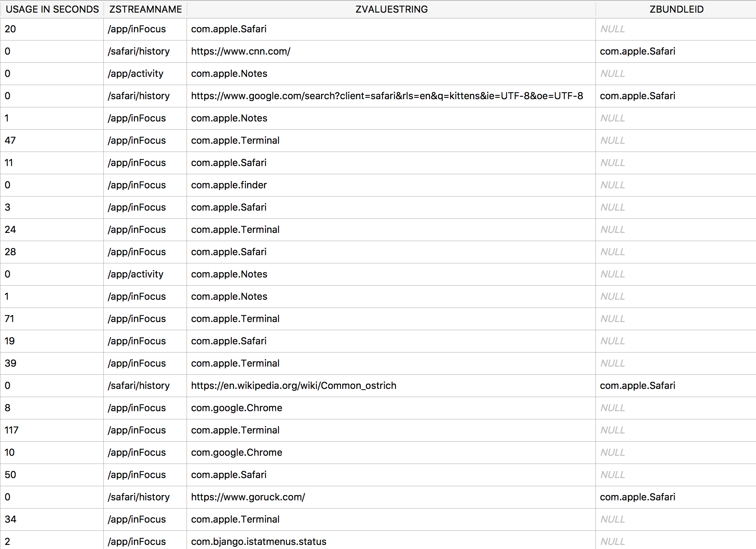The height and width of the screenshot is (549, 756).
Task: Select the usage value 47 cell
Action: pos(10,140)
